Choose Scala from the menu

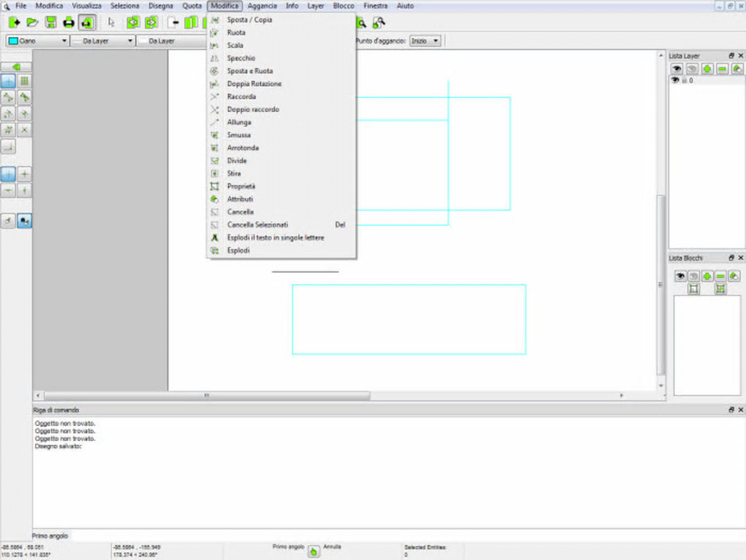(281, 45)
